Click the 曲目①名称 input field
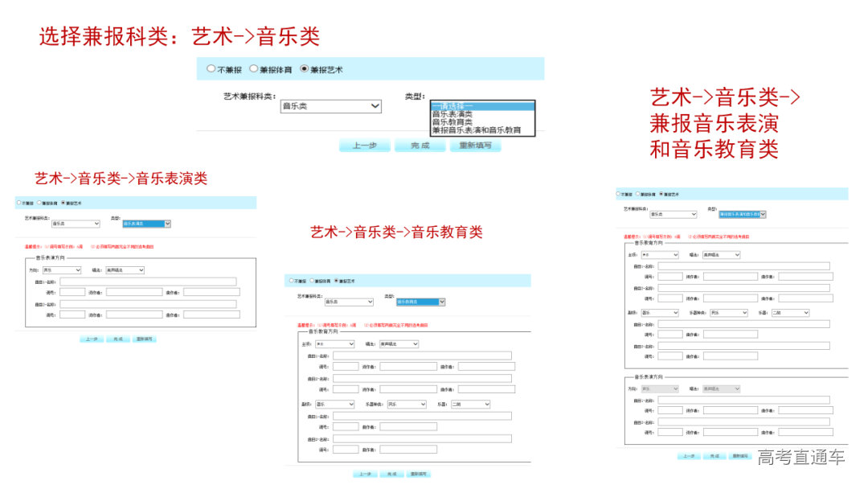Screen dimensions: 868x489 tap(422, 355)
